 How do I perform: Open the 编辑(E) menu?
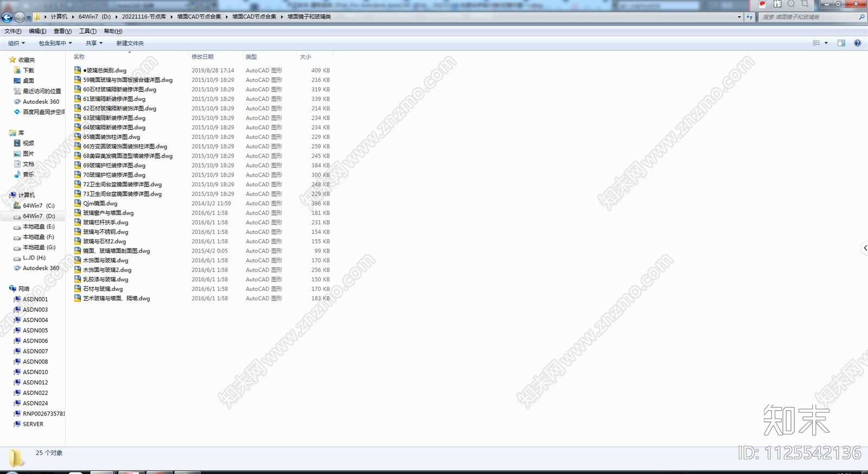tap(37, 31)
